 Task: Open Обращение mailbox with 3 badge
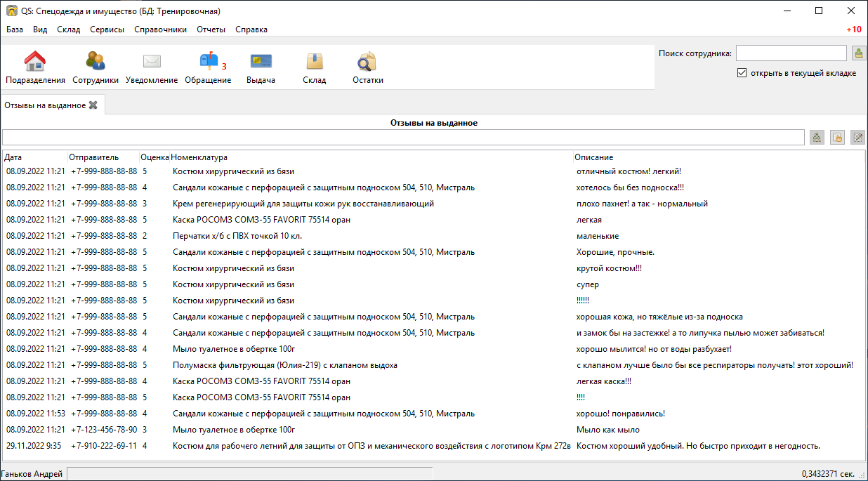(208, 67)
